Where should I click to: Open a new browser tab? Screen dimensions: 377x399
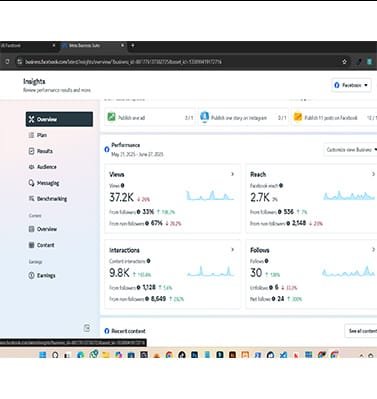click(133, 45)
